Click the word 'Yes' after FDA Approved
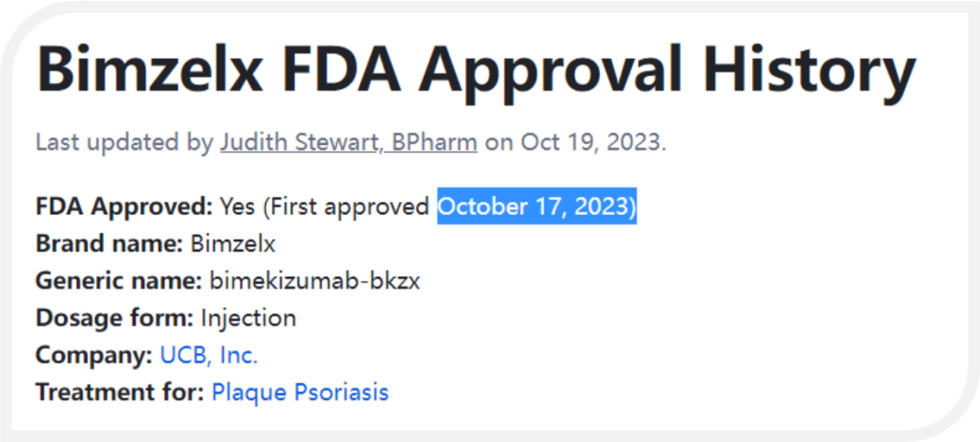The image size is (980, 442). click(237, 207)
